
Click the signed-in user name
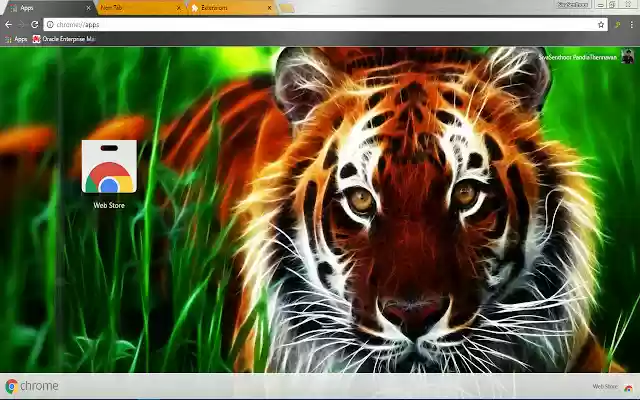click(578, 58)
